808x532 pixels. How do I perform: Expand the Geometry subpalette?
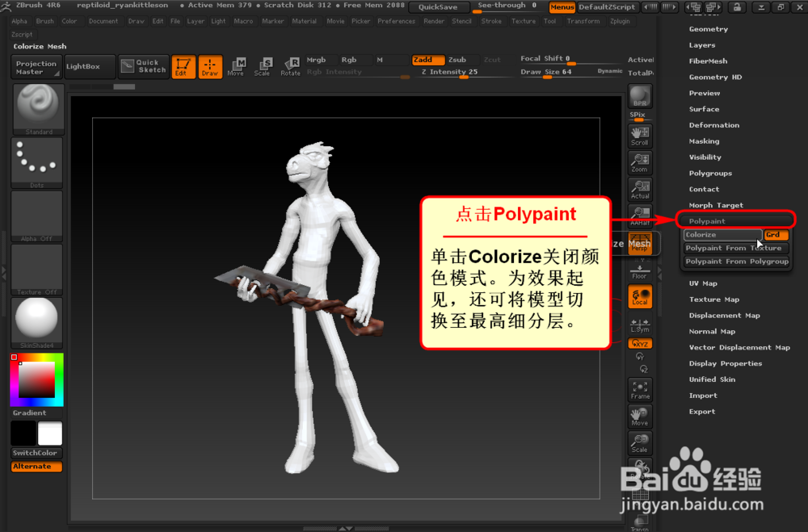pyautogui.click(x=708, y=29)
